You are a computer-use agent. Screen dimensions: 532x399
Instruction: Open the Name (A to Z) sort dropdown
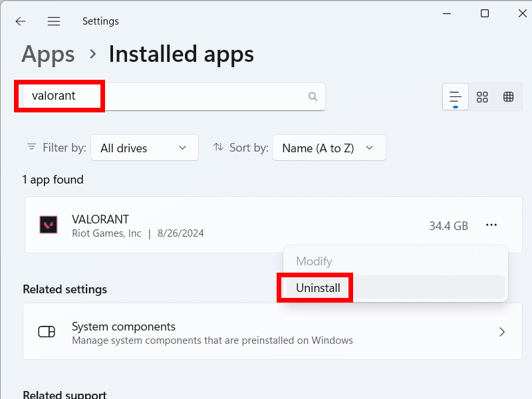coord(329,148)
